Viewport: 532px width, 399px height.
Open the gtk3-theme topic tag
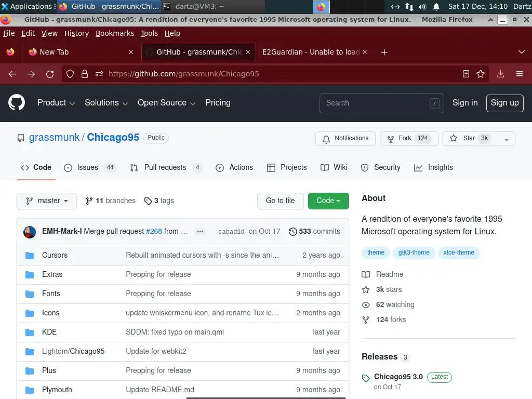click(414, 253)
